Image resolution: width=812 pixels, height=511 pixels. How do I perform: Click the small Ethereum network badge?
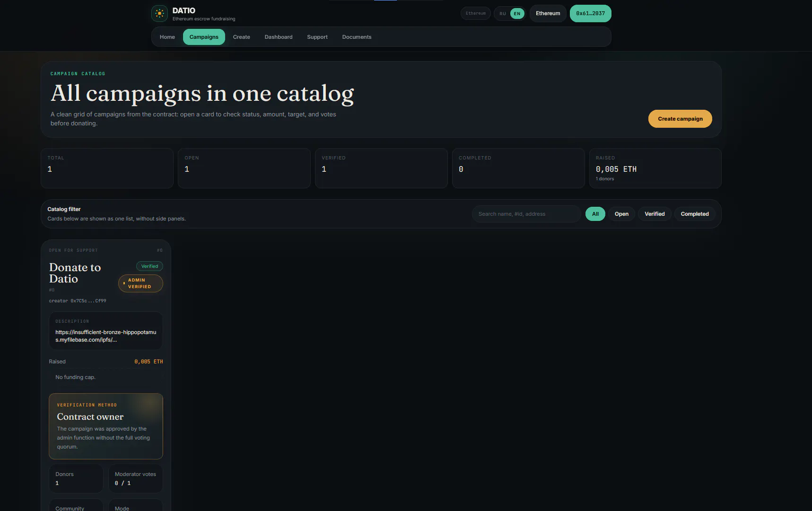point(476,13)
